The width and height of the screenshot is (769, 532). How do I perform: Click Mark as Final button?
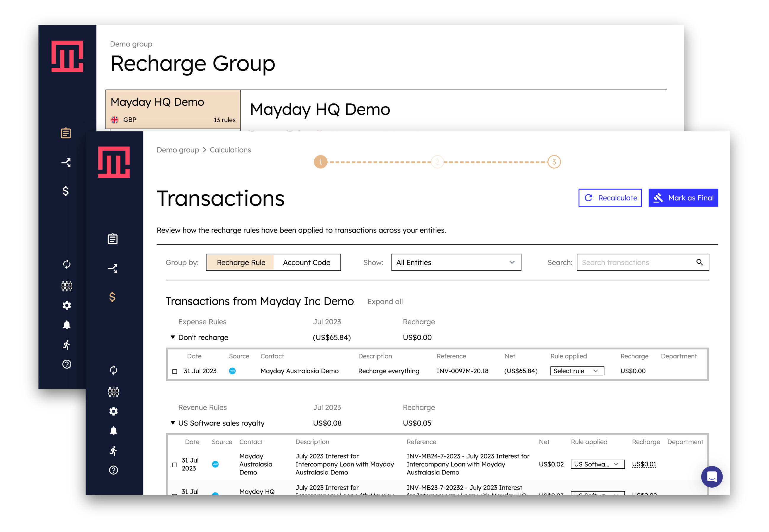click(x=683, y=198)
